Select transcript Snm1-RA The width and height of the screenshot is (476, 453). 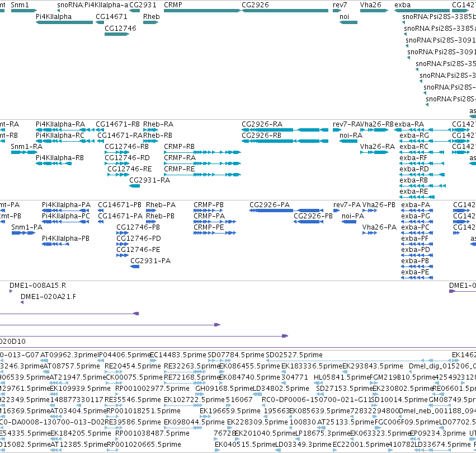(26, 147)
